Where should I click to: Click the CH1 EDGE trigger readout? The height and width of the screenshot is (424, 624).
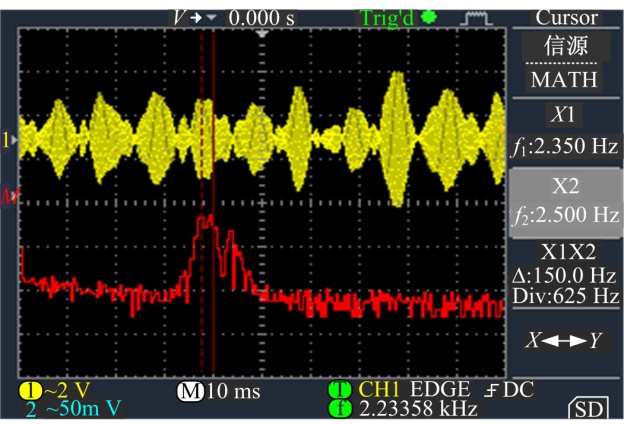(x=404, y=389)
